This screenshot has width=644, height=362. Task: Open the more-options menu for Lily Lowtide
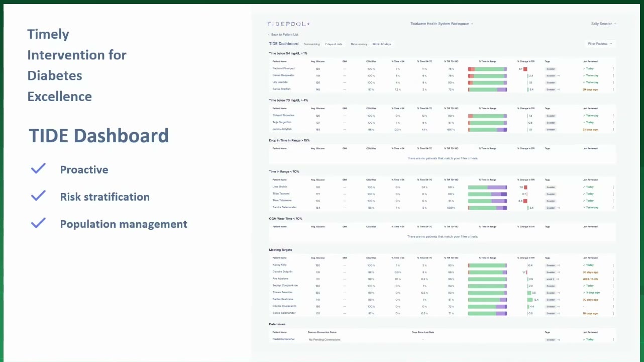(x=613, y=82)
